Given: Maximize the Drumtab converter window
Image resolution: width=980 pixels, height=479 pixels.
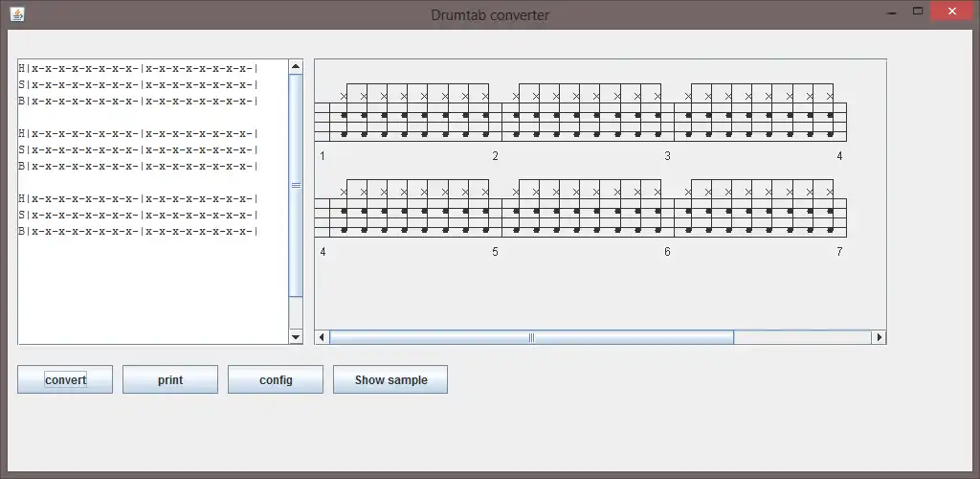Looking at the screenshot, I should 918,11.
